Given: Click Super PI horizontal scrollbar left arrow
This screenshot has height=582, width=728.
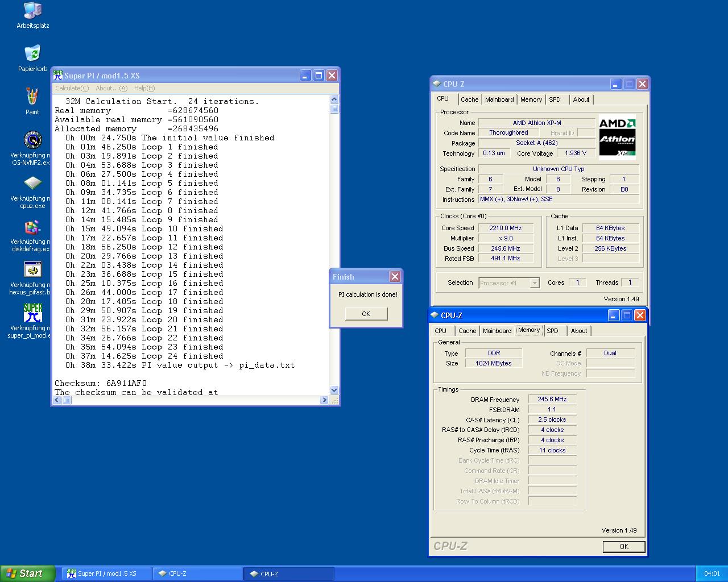Looking at the screenshot, I should coord(56,400).
